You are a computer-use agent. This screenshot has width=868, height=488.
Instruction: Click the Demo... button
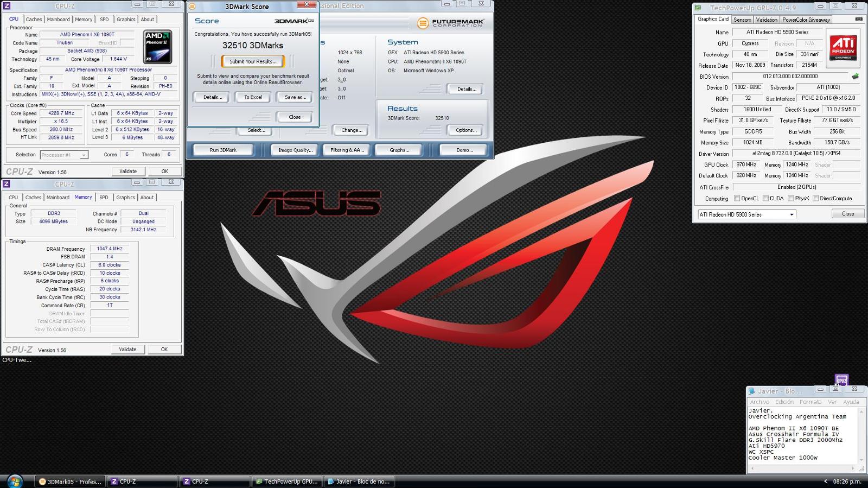[464, 150]
